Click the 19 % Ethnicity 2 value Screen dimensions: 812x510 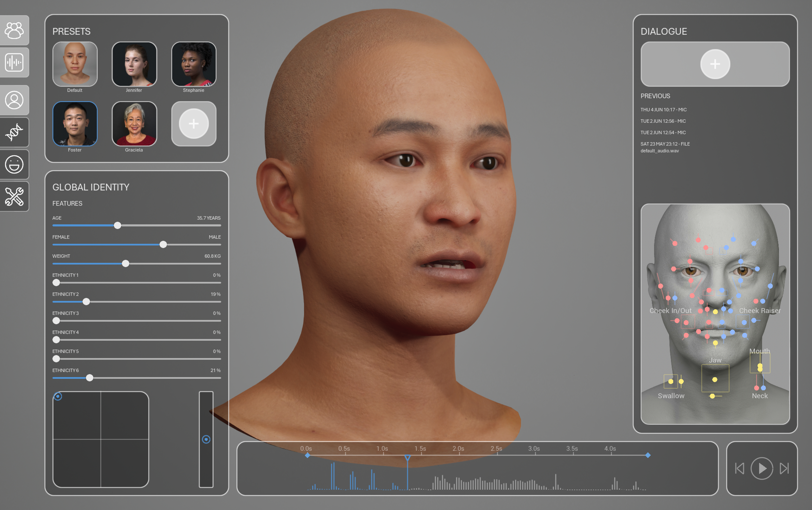tap(215, 294)
